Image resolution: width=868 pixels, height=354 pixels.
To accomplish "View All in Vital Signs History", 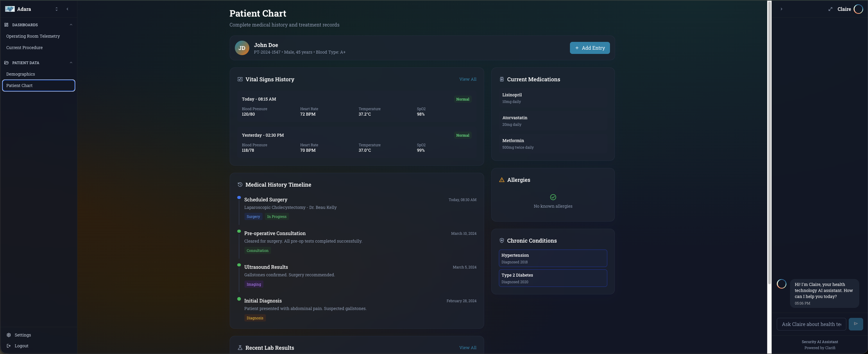I will coord(468,79).
